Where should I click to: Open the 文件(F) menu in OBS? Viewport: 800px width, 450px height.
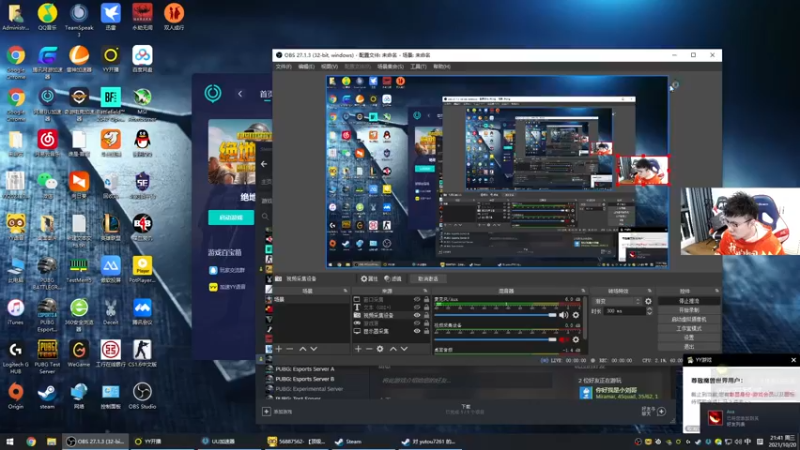click(283, 67)
